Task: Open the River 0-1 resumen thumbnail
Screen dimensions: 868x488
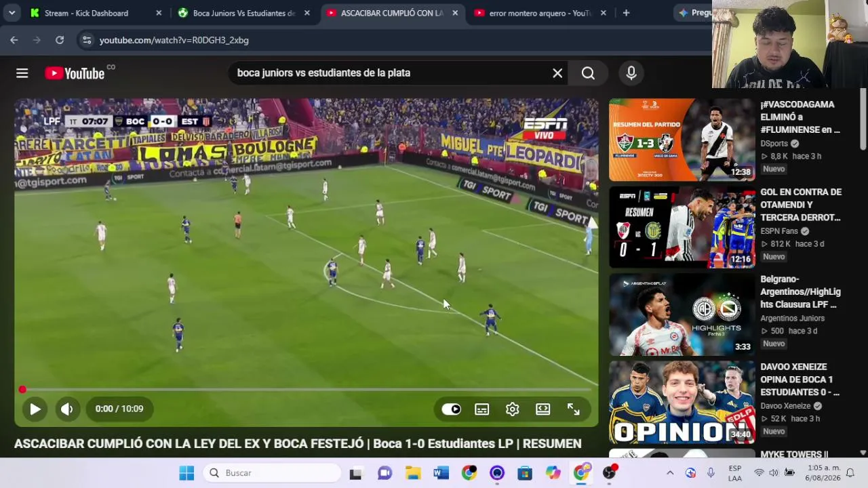Action: tap(682, 228)
